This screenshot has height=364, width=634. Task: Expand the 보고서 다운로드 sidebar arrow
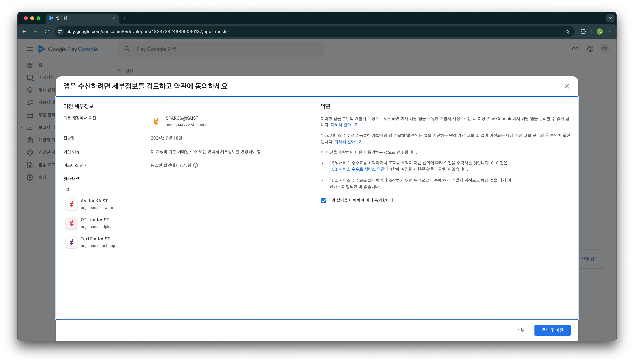pyautogui.click(x=21, y=128)
